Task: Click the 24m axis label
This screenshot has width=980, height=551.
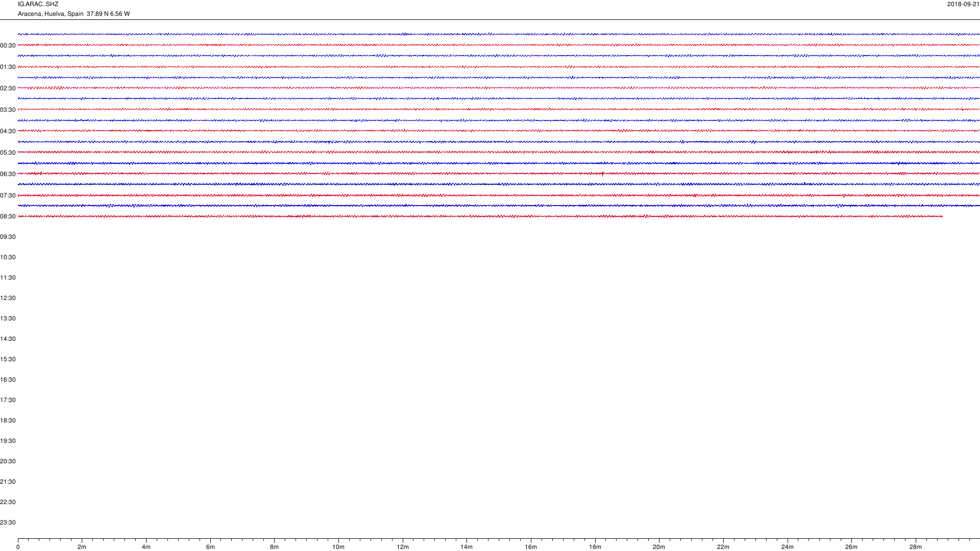Action: pos(788,547)
